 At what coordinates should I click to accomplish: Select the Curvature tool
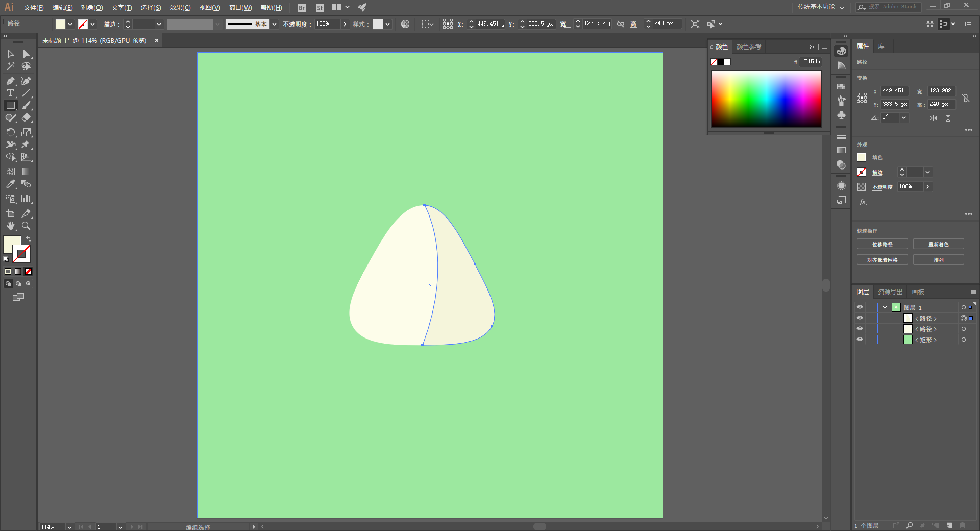(26, 81)
